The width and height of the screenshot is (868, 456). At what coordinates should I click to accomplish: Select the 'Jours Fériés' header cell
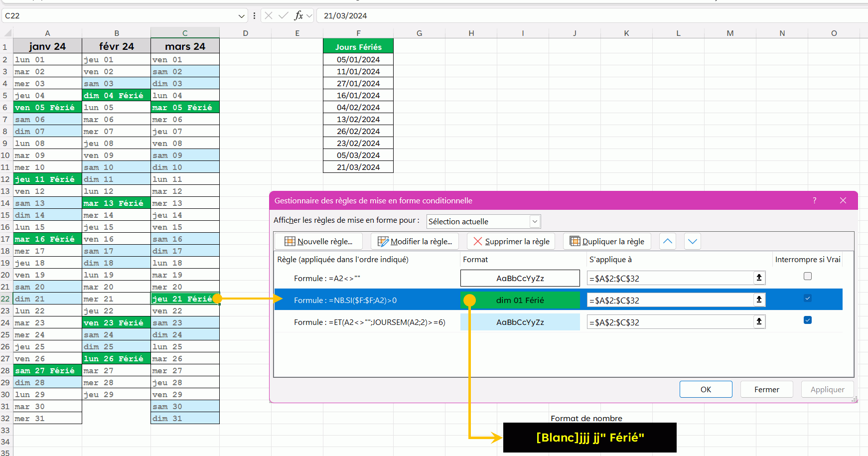tap(358, 47)
